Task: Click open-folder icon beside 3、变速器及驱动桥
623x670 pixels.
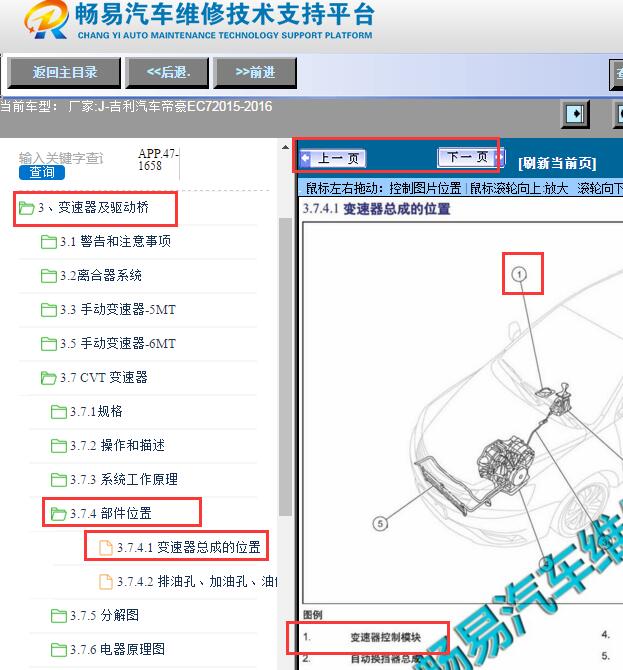Action: pos(26,208)
